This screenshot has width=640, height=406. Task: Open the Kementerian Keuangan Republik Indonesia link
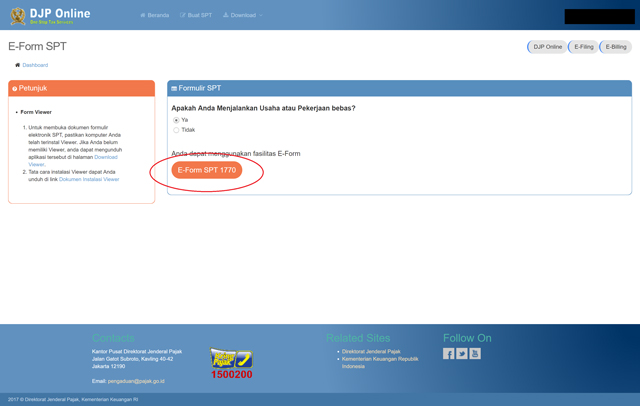coord(380,363)
